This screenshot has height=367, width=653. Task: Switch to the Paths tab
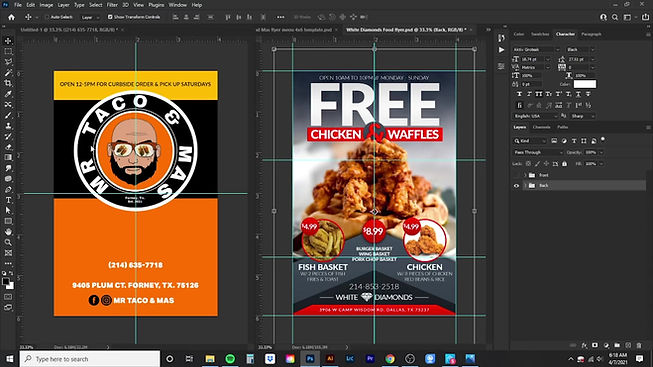pyautogui.click(x=562, y=127)
